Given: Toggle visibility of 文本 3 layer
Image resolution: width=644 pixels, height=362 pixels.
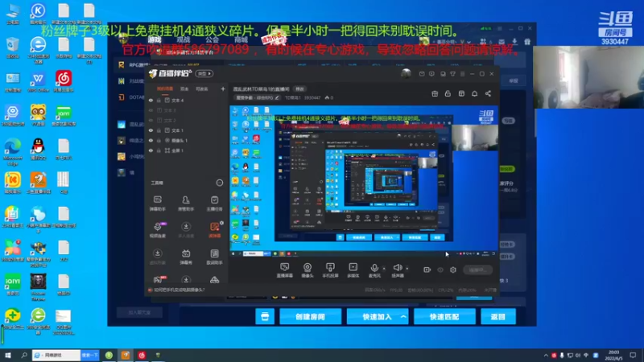Looking at the screenshot, I should click(x=151, y=110).
